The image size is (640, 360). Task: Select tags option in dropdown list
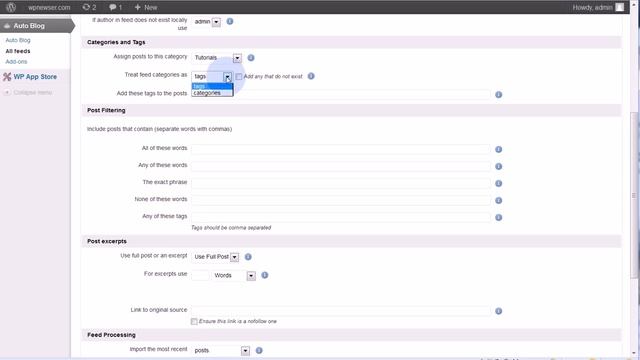tap(212, 86)
